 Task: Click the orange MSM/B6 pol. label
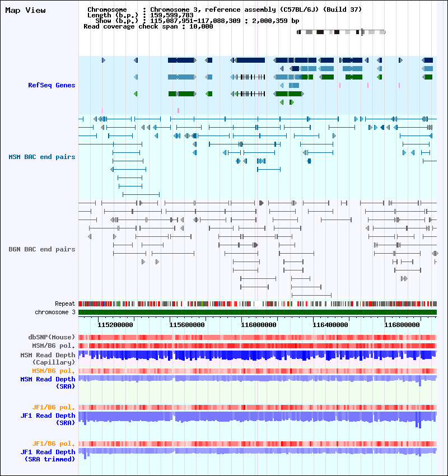point(53,371)
